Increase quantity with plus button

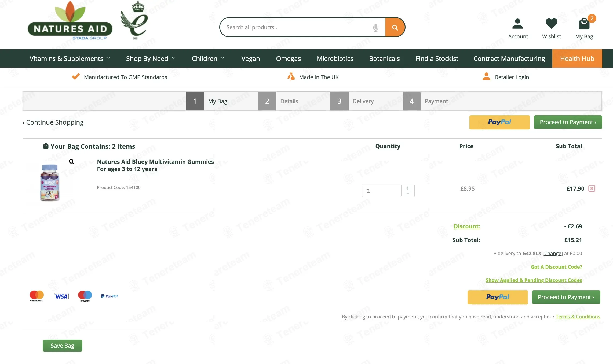point(408,188)
